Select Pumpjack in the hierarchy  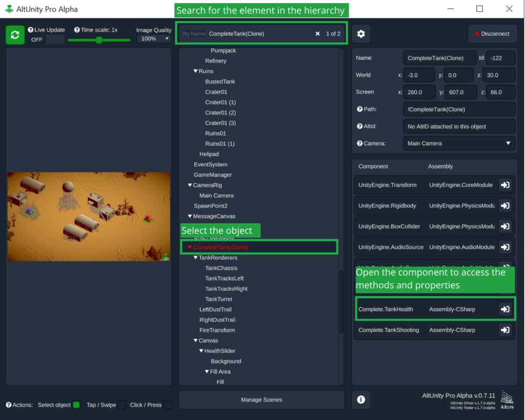point(224,51)
